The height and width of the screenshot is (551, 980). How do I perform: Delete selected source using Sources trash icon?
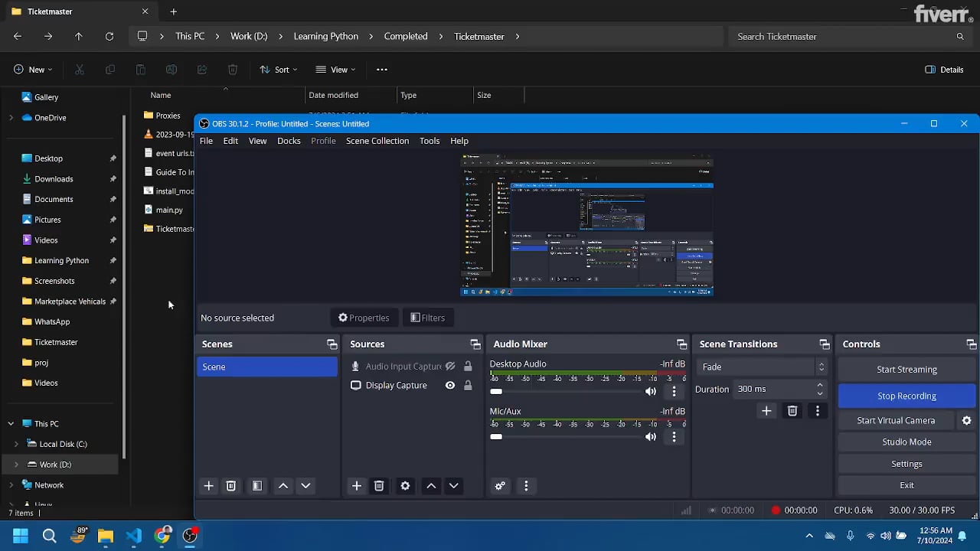click(379, 486)
